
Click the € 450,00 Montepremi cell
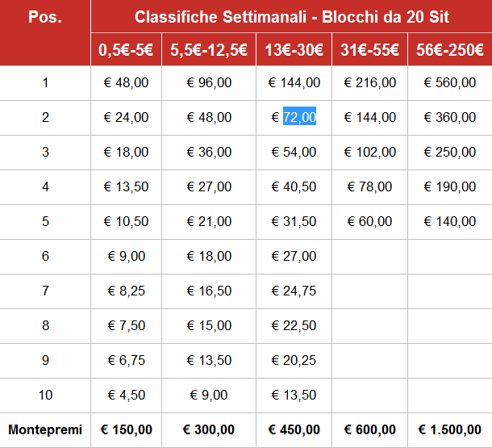coord(294,430)
